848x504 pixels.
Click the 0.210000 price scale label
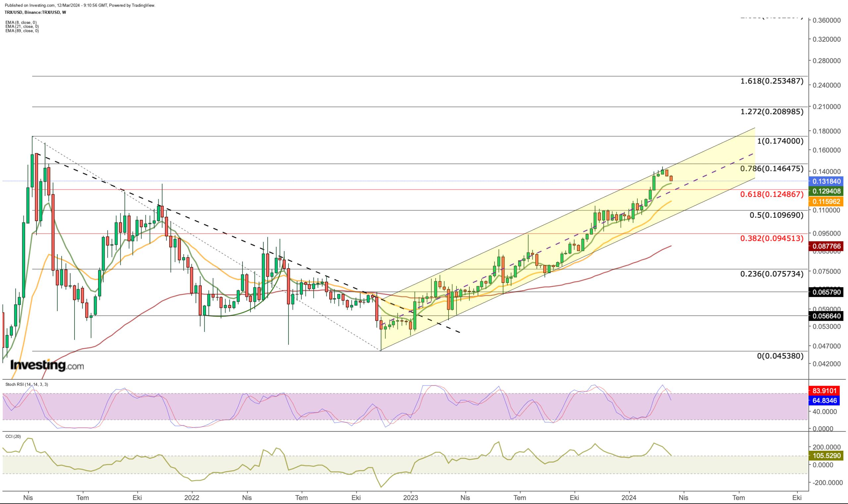pos(826,107)
